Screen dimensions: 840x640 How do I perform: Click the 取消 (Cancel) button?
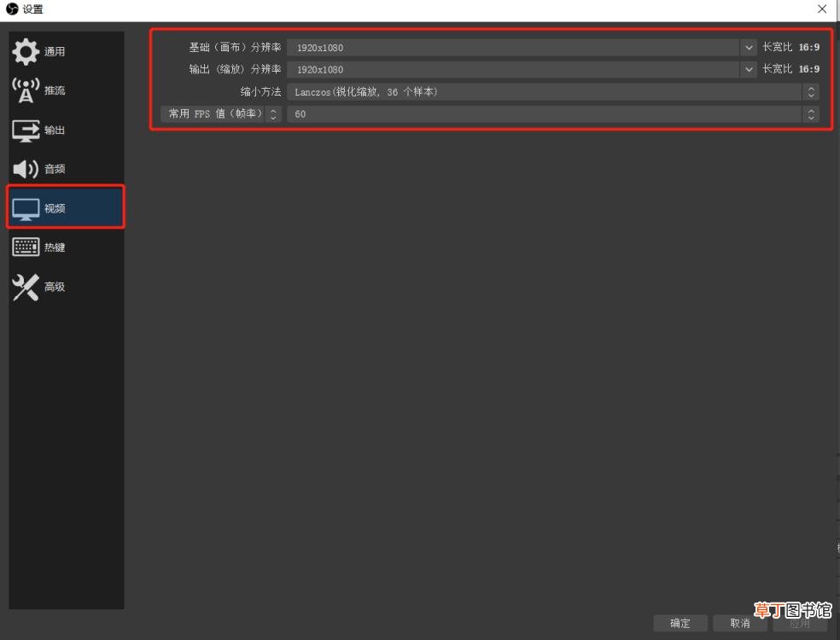pyautogui.click(x=740, y=623)
